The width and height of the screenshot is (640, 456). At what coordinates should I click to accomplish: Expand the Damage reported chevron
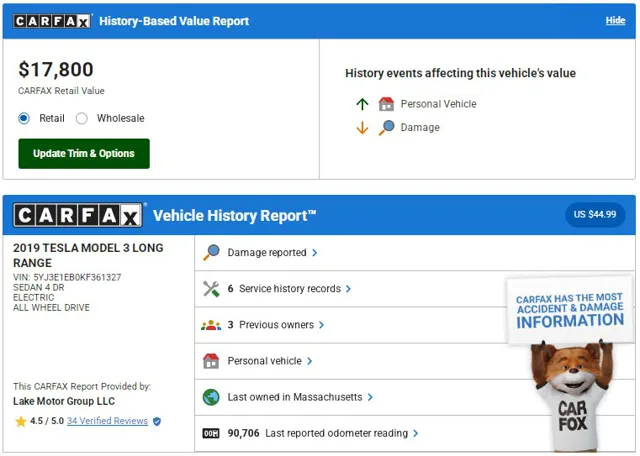coord(315,253)
